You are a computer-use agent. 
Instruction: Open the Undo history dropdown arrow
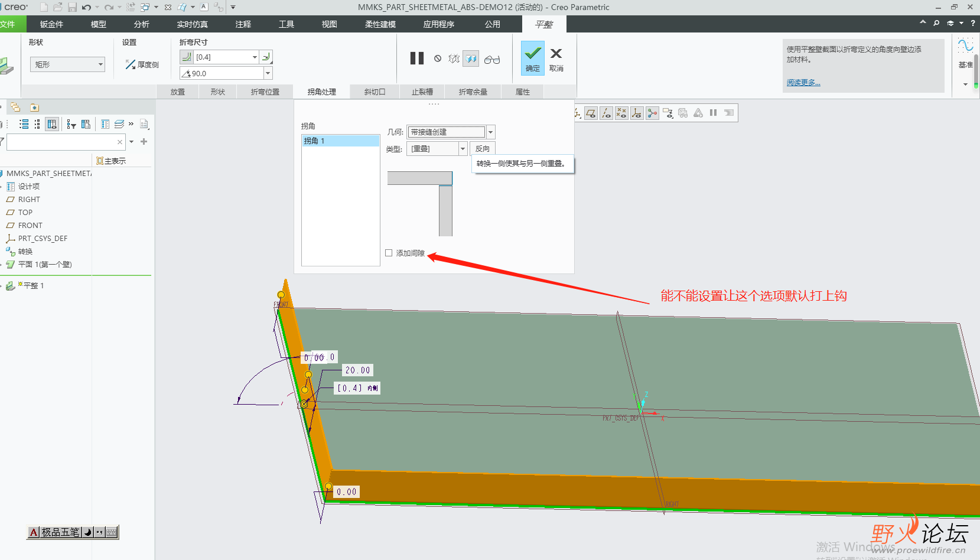point(97,7)
